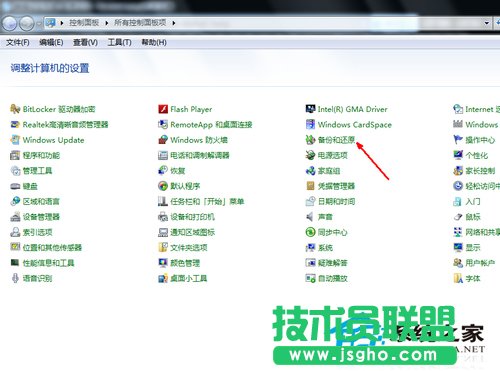This screenshot has width=500, height=371.
Task: Click the Realtek高清晰音频管理器 icon
Action: click(15, 124)
